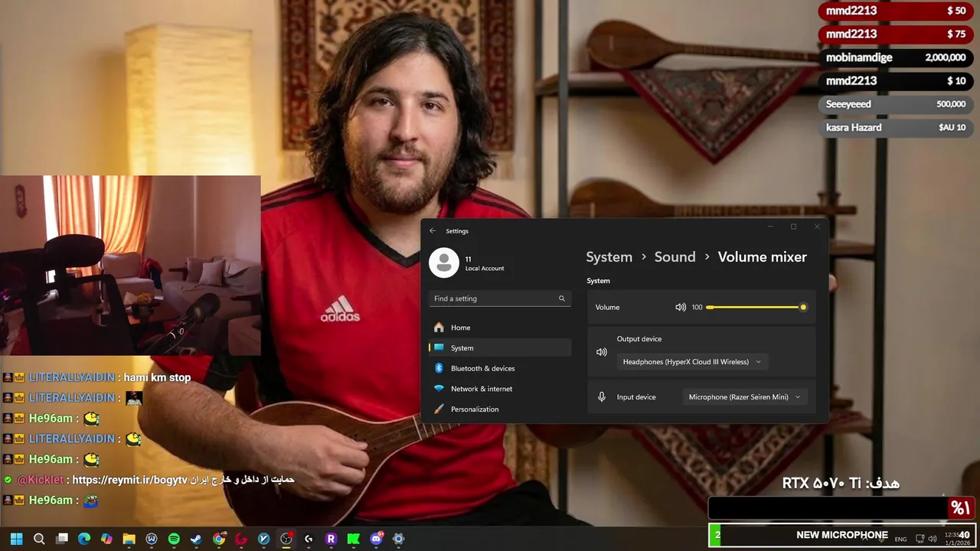This screenshot has width=980, height=551.
Task: Select System in the Settings sidebar
Action: pyautogui.click(x=500, y=347)
